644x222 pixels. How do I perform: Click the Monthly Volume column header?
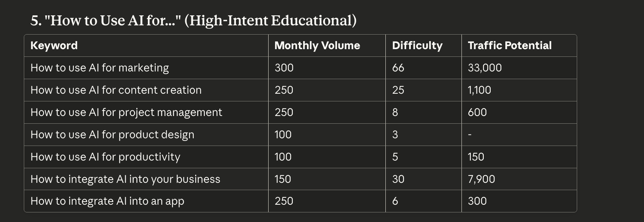[317, 46]
